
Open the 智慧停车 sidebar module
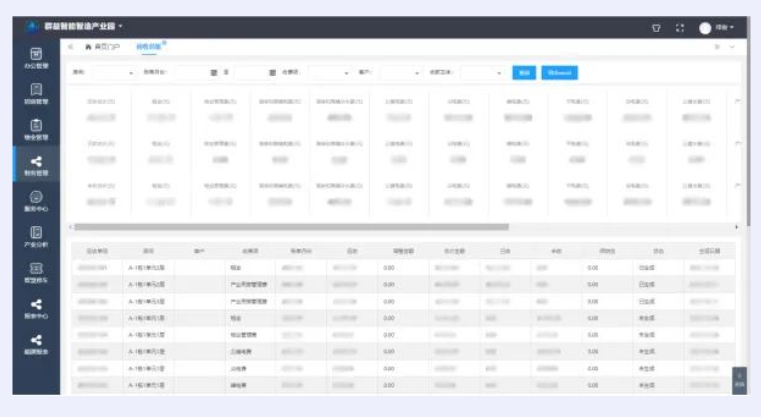(36, 273)
